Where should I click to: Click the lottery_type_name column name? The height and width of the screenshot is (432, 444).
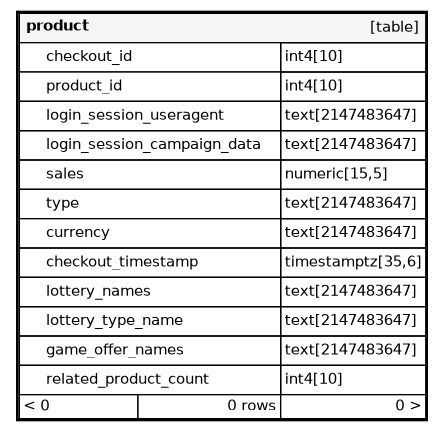coord(114,321)
